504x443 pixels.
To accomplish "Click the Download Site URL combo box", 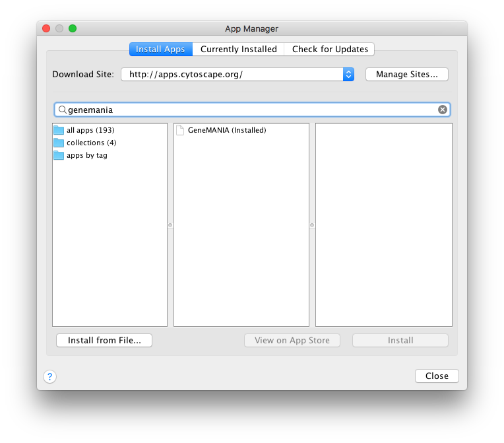I will (237, 75).
